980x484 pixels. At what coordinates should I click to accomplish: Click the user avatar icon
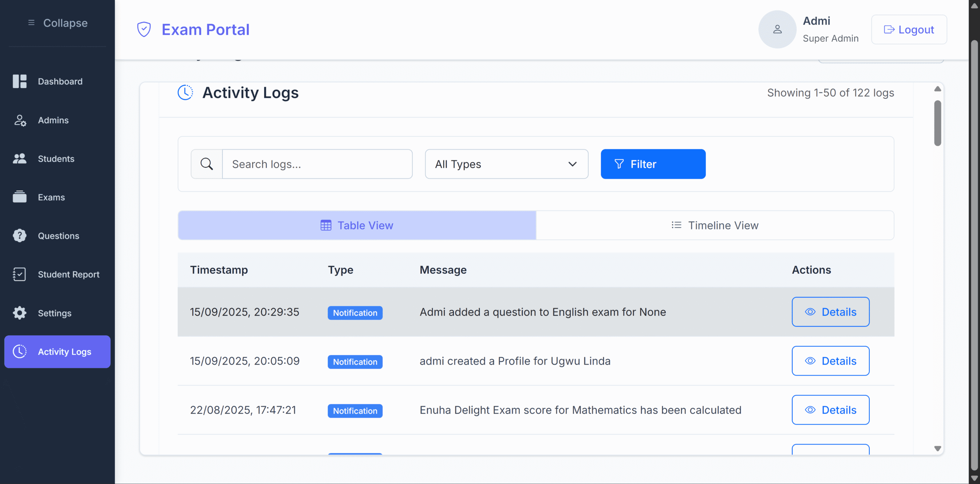coord(777,29)
